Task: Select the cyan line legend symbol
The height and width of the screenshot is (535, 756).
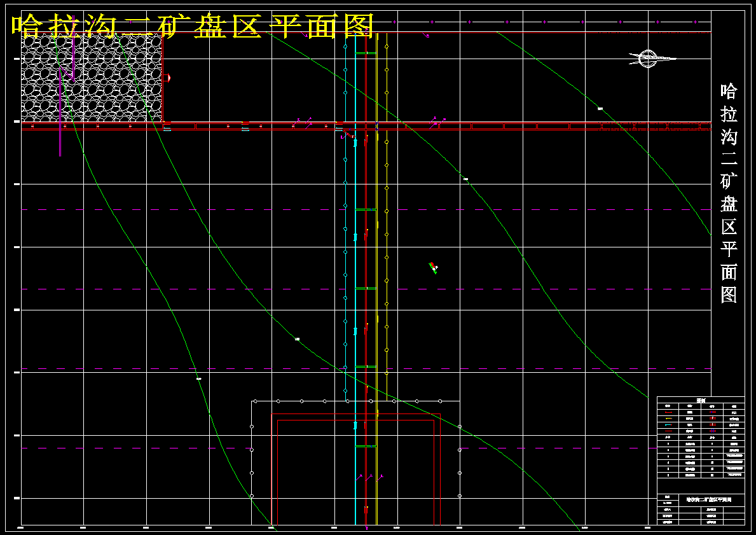Action: (x=668, y=424)
